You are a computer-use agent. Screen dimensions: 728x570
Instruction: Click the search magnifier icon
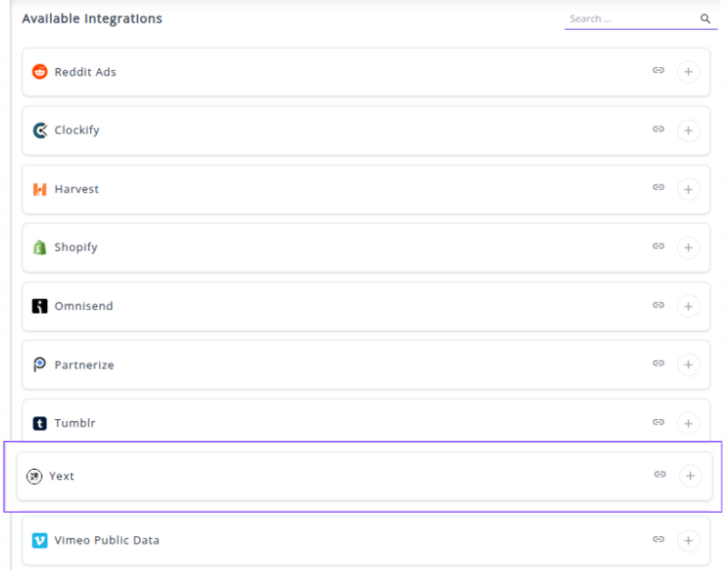(705, 18)
